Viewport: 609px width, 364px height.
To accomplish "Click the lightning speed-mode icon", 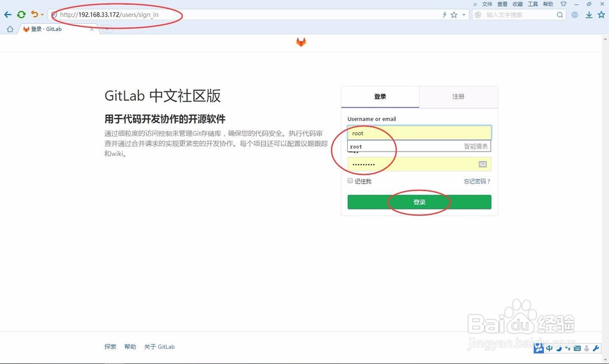I will tap(445, 15).
